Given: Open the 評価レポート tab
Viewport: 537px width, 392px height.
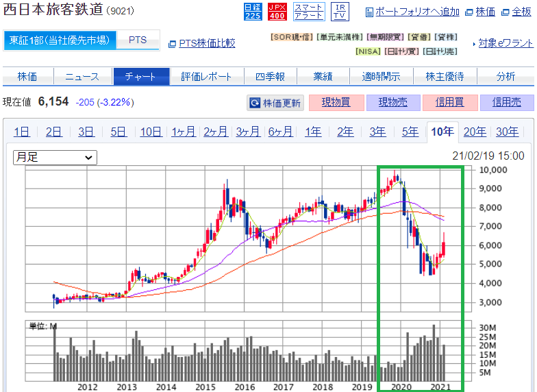Looking at the screenshot, I should 206,77.
